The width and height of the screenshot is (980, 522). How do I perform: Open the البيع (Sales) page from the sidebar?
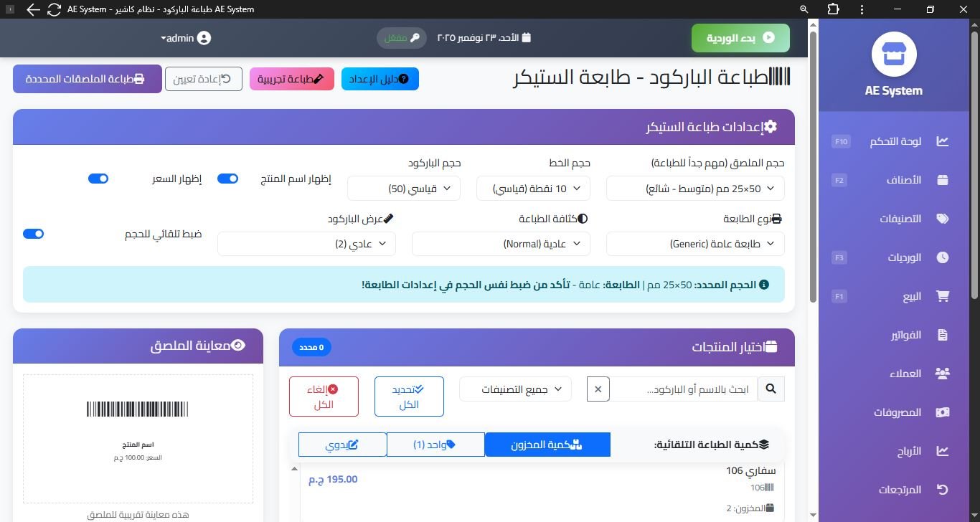tap(943, 295)
